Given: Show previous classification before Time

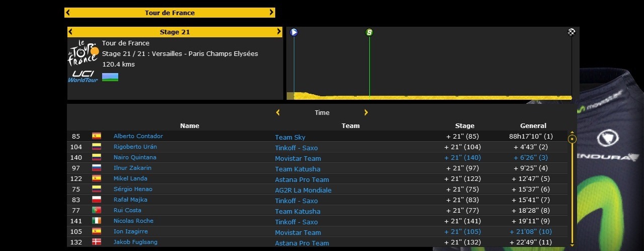Looking at the screenshot, I should pos(278,112).
